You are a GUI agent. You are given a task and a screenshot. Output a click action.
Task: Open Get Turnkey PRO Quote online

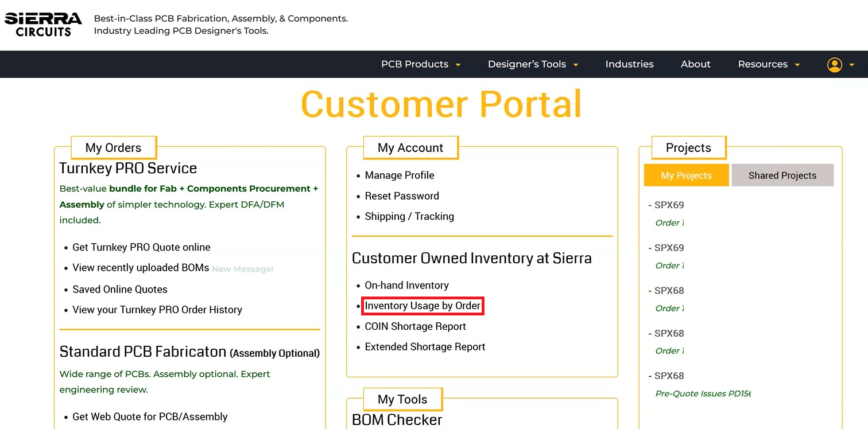tap(141, 247)
